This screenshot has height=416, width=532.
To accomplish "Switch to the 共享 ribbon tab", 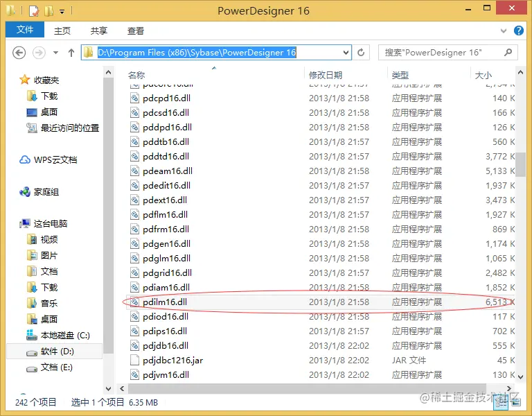I will tap(99, 31).
